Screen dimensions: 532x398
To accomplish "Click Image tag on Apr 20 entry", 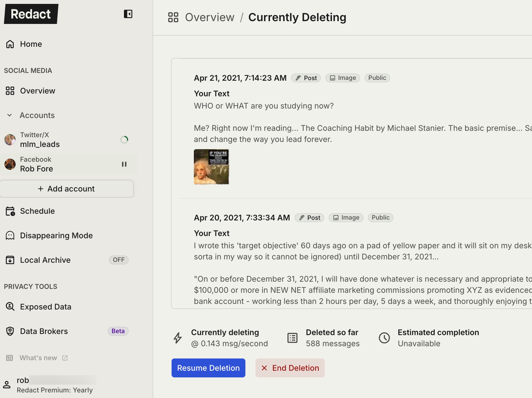I will (346, 218).
